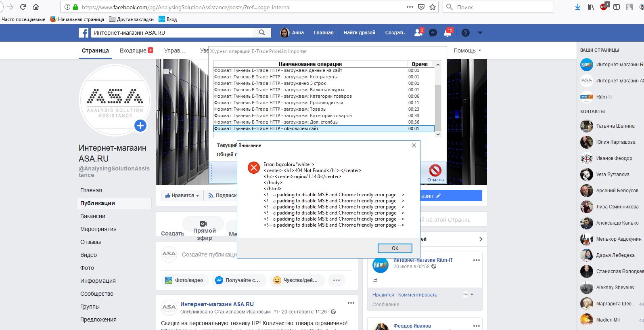The width and height of the screenshot is (644, 330).
Task: Select log row 'загружаем: Товары'
Action: (324, 109)
